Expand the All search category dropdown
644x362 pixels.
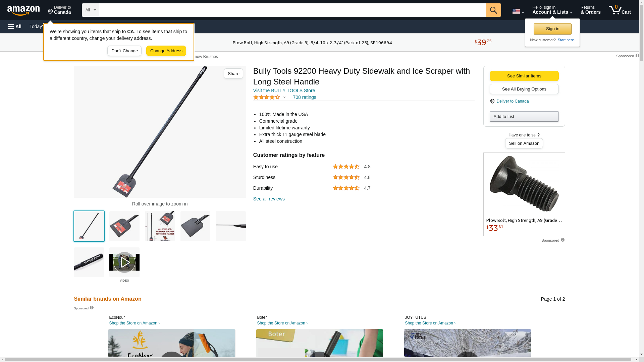coord(91,10)
